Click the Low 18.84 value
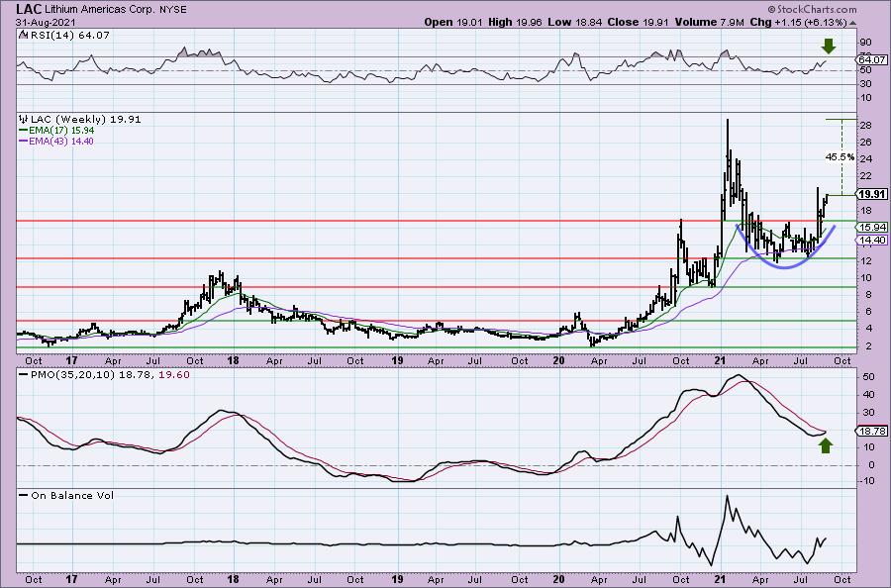Viewport: 891px width, 588px height. (x=574, y=22)
